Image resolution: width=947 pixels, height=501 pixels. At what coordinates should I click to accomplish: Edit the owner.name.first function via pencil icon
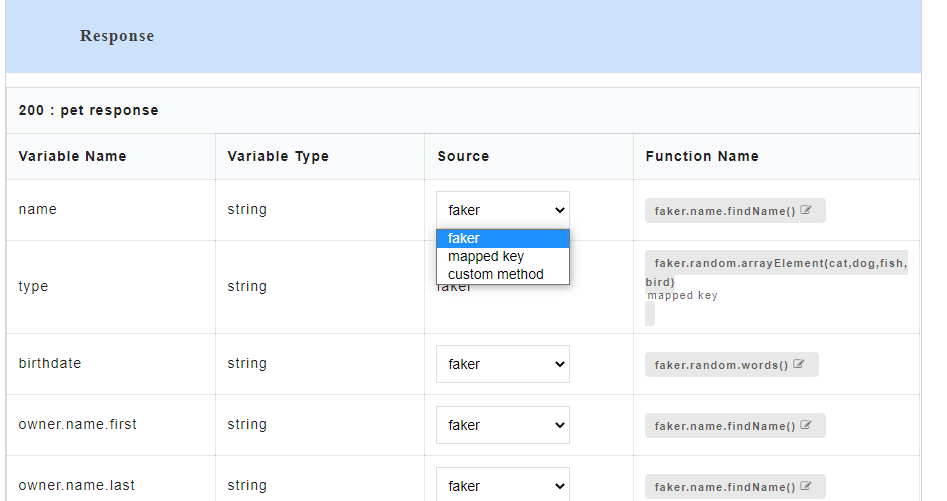point(806,426)
